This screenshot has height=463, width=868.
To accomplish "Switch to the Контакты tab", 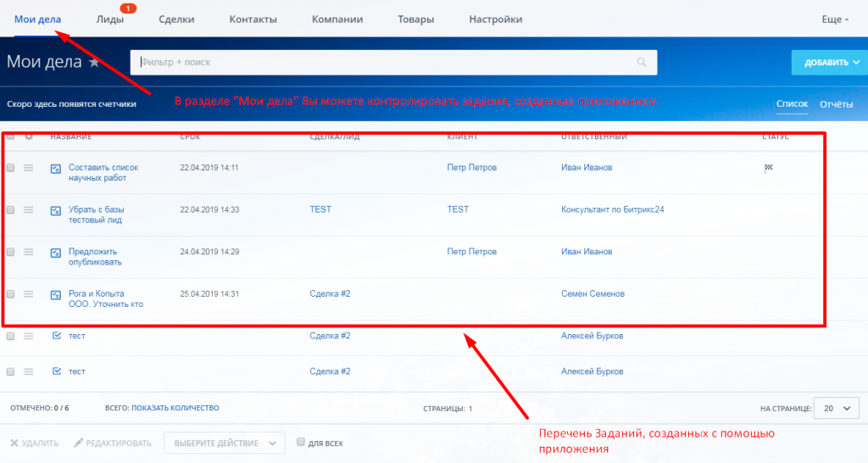I will point(253,19).
